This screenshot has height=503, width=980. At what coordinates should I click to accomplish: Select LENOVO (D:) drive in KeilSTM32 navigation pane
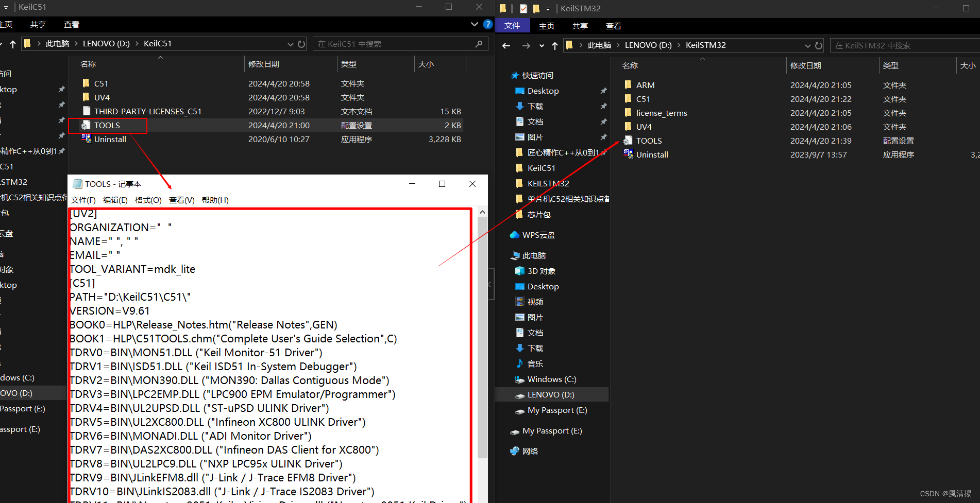(550, 394)
